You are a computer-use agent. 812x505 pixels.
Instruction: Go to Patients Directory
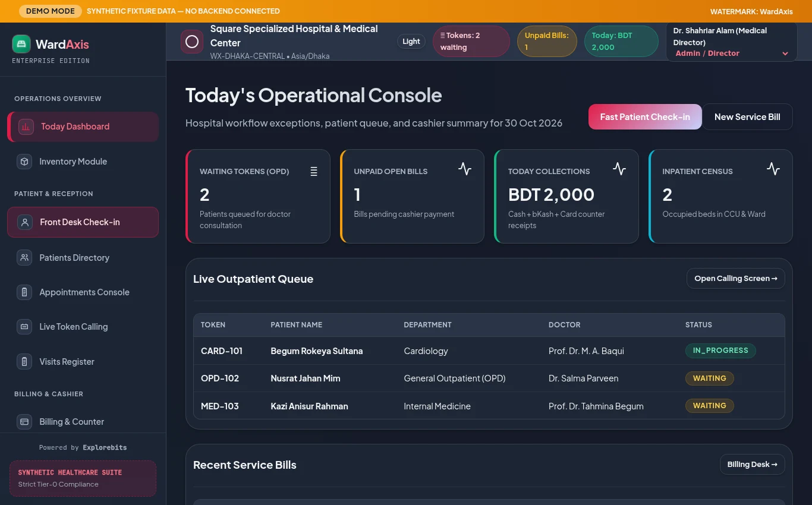(83, 258)
